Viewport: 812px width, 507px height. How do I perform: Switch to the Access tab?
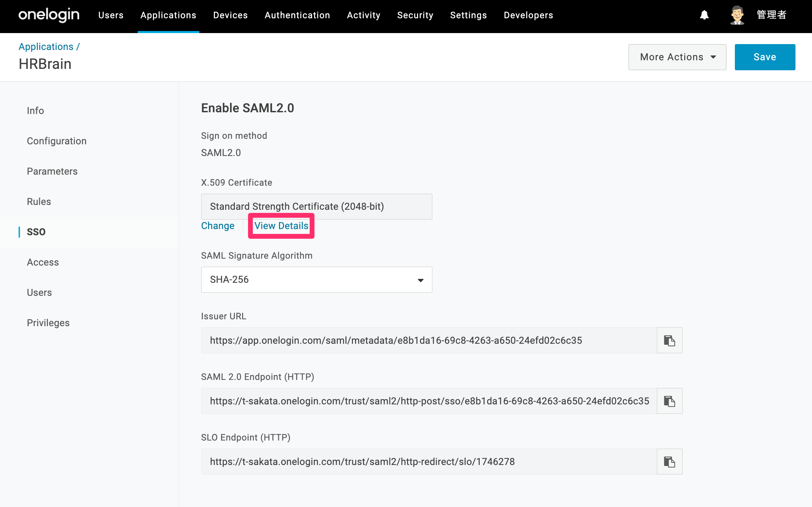coord(43,262)
